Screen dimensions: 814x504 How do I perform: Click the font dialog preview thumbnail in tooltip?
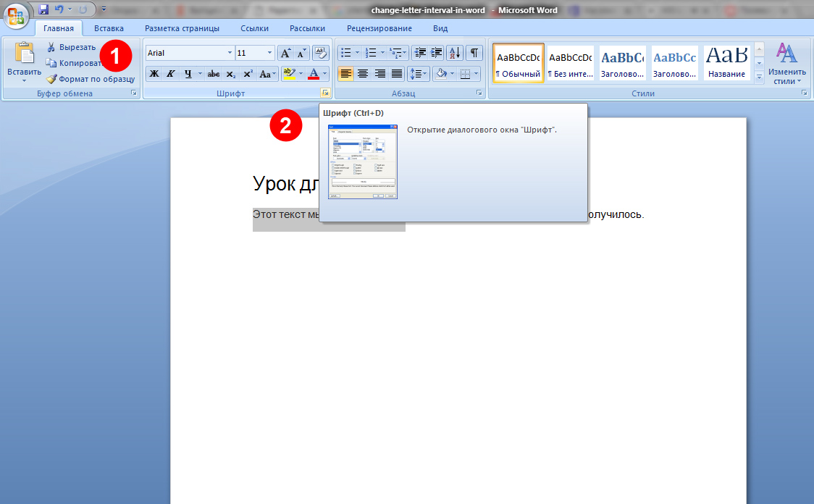pyautogui.click(x=363, y=161)
